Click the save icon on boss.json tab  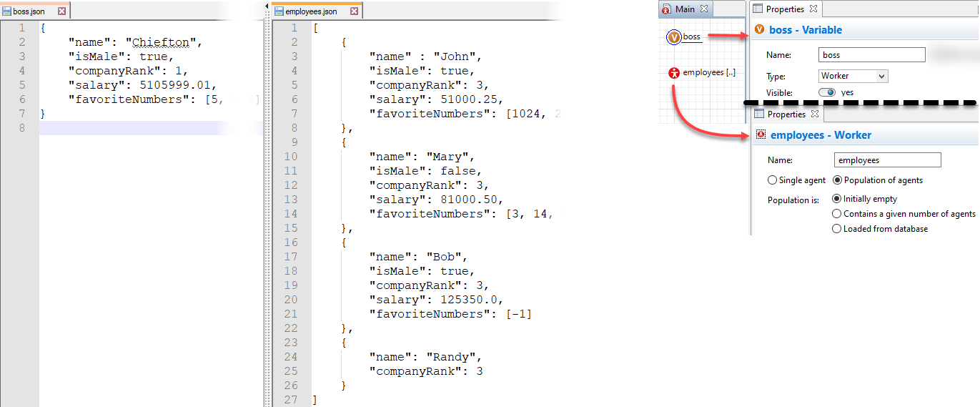coord(7,11)
